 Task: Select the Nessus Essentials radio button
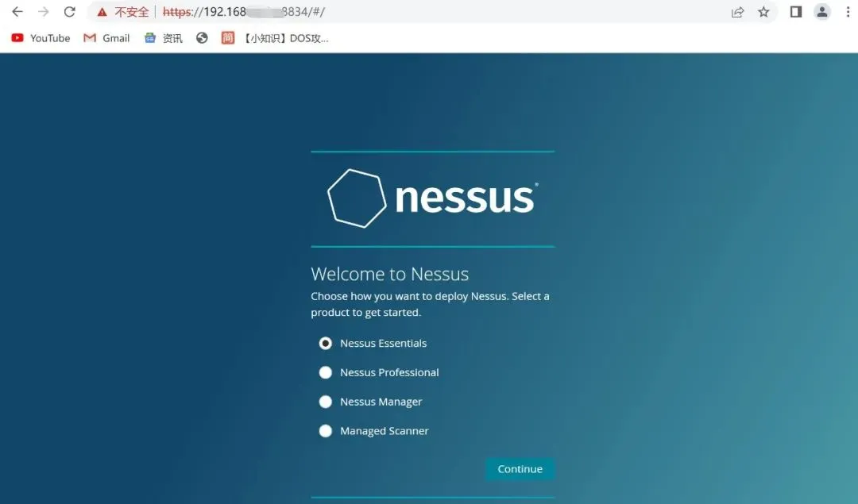tap(326, 344)
